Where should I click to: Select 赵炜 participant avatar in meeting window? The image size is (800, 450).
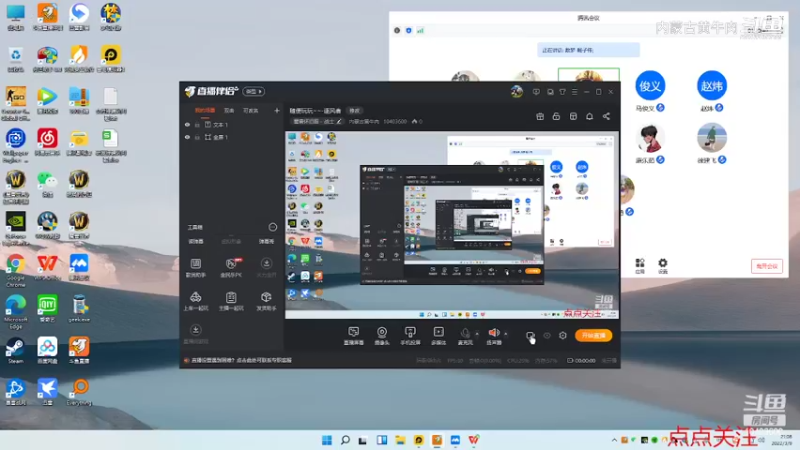tap(712, 86)
